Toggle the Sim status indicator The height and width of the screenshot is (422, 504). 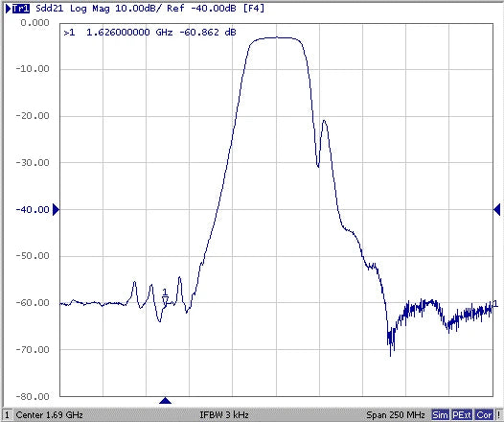(440, 415)
